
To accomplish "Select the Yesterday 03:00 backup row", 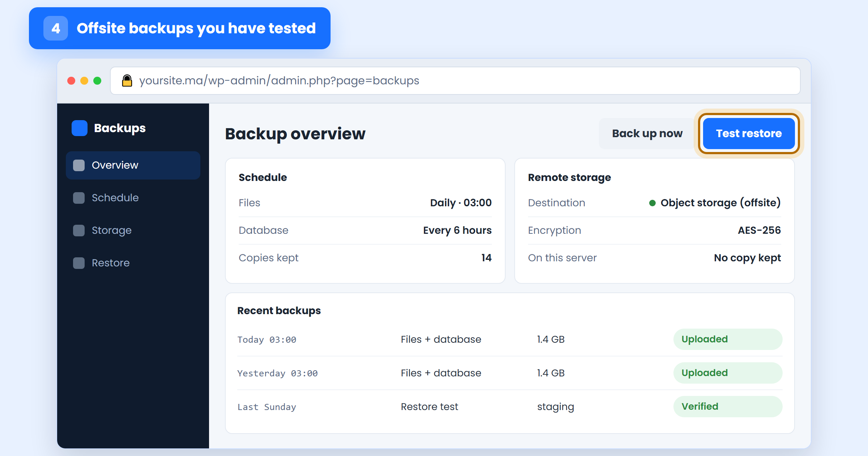I will pos(510,373).
